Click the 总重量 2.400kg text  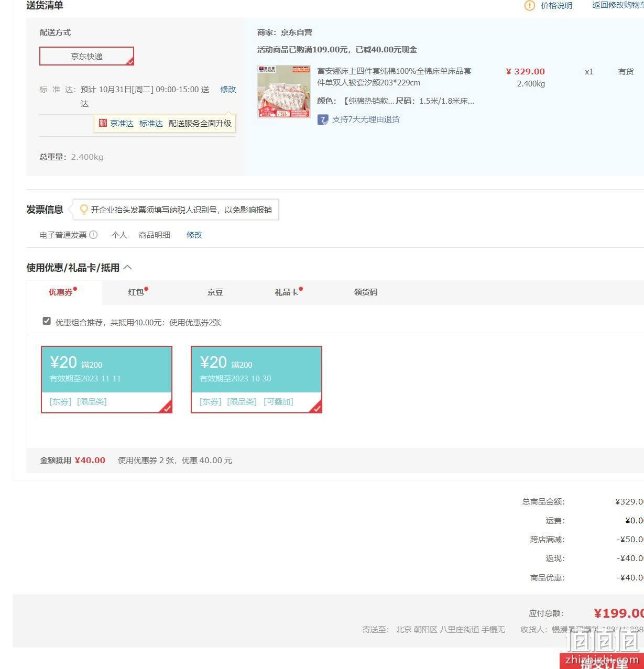71,157
